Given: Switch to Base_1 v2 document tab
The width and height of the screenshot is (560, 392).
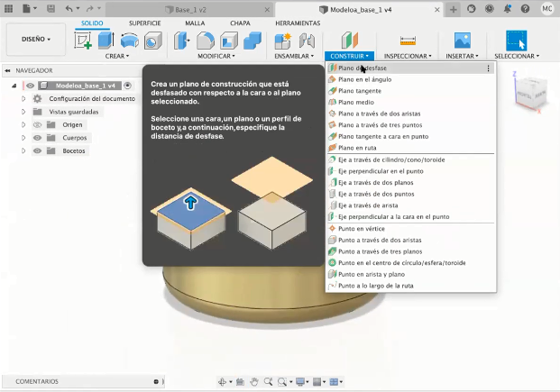Looking at the screenshot, I should (x=190, y=10).
